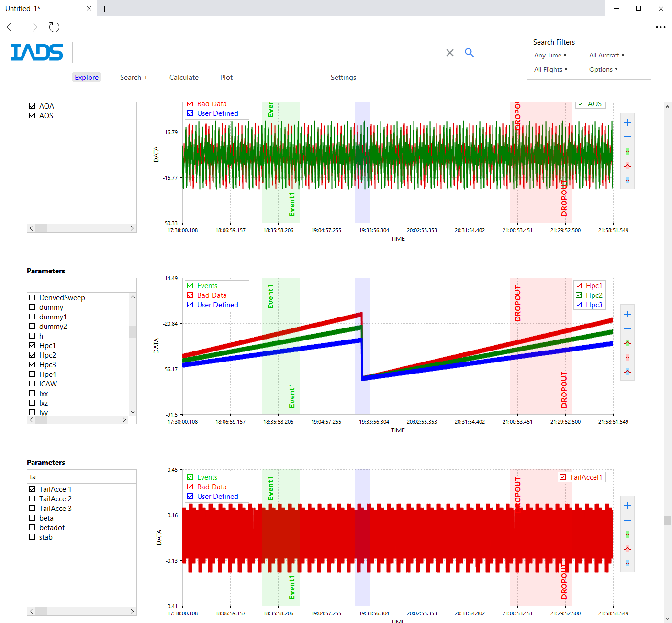Click minus icon beside TailAccel1 plot
The width and height of the screenshot is (672, 623).
627,520
